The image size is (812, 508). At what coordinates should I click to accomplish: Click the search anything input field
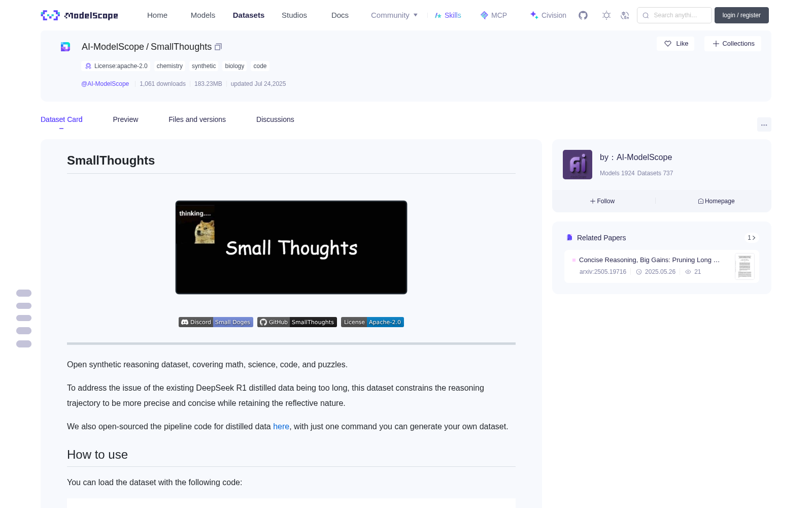(x=674, y=15)
